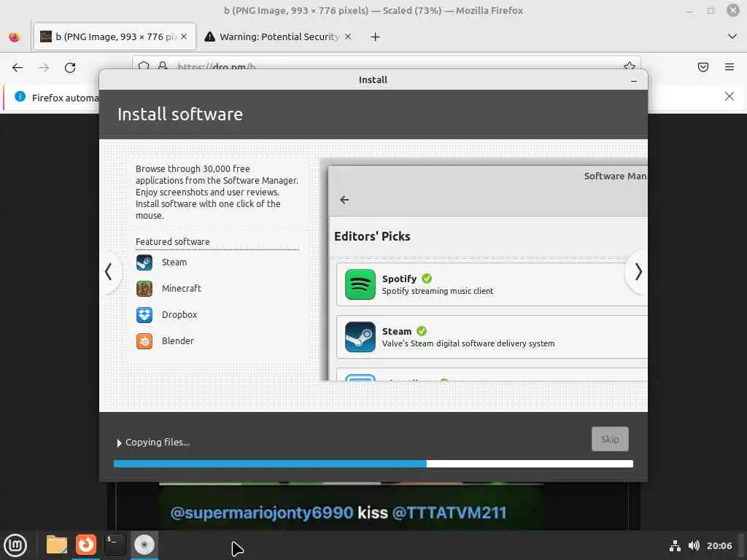Click the Blender label in Featured software
This screenshot has width=747, height=560.
click(178, 341)
